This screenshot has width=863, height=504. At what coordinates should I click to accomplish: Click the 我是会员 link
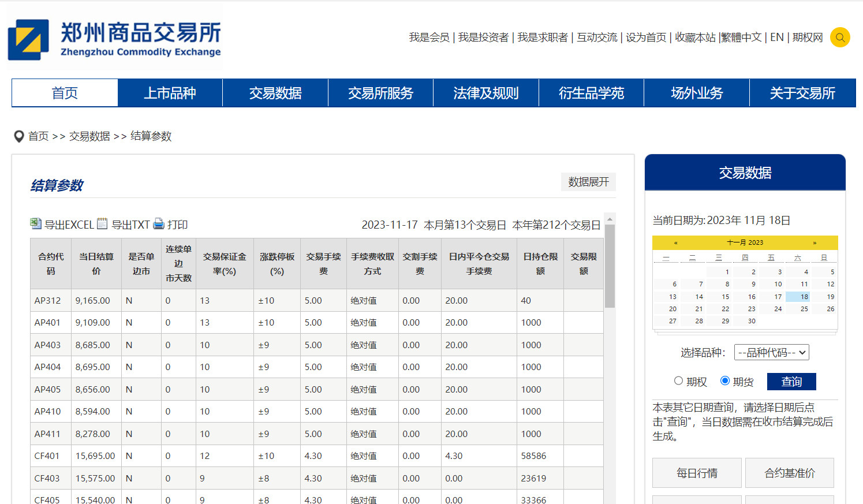tap(429, 38)
